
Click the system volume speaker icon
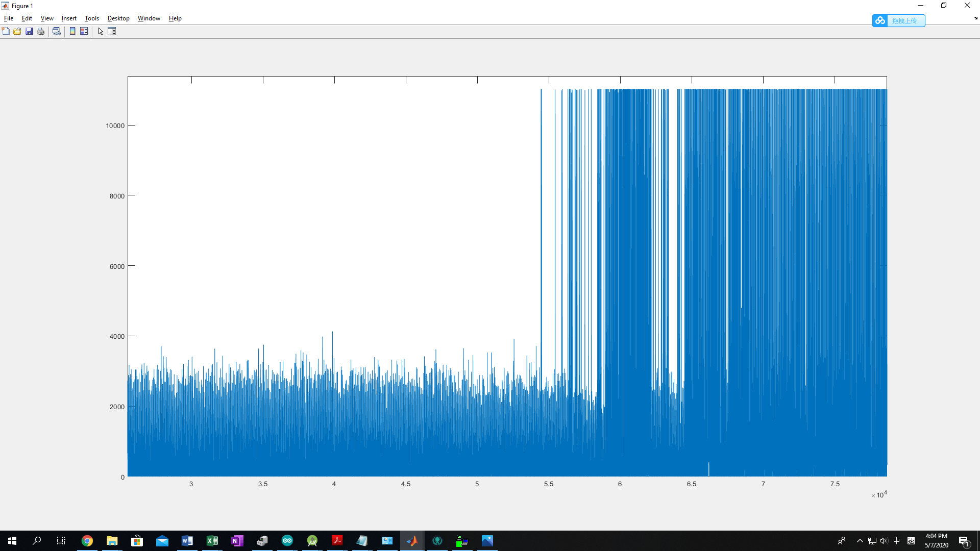(884, 541)
